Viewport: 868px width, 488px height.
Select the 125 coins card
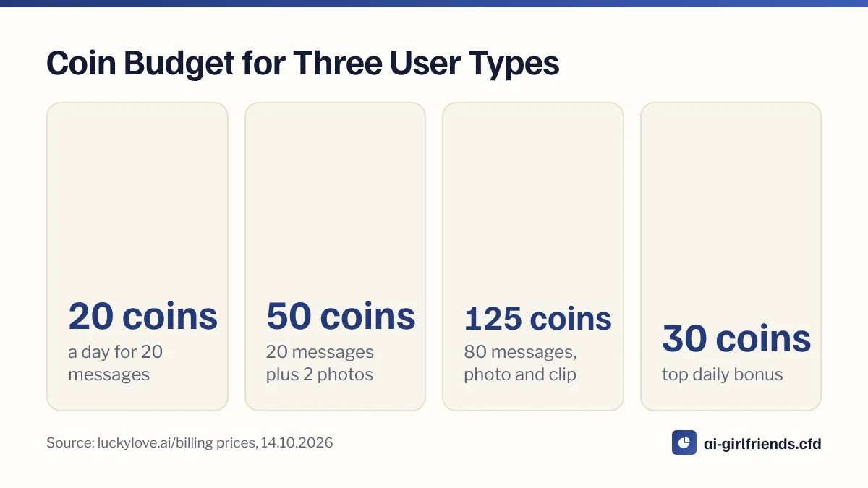[533, 257]
